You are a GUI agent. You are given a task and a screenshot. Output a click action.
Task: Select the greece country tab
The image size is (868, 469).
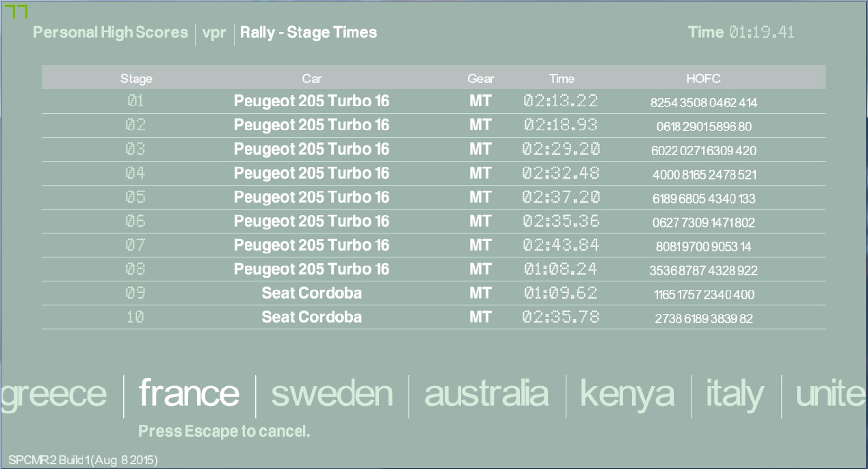(53, 394)
